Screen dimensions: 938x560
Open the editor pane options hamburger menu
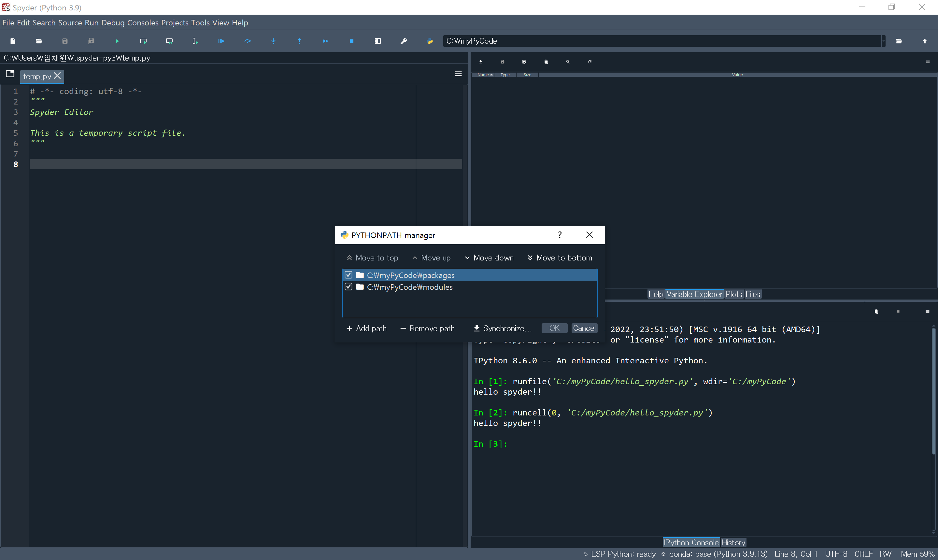tap(458, 74)
